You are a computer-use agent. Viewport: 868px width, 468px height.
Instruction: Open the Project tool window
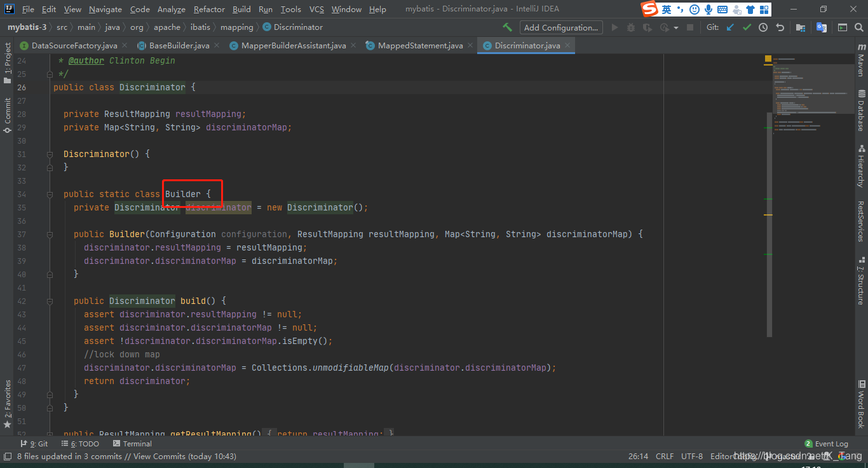[7, 64]
